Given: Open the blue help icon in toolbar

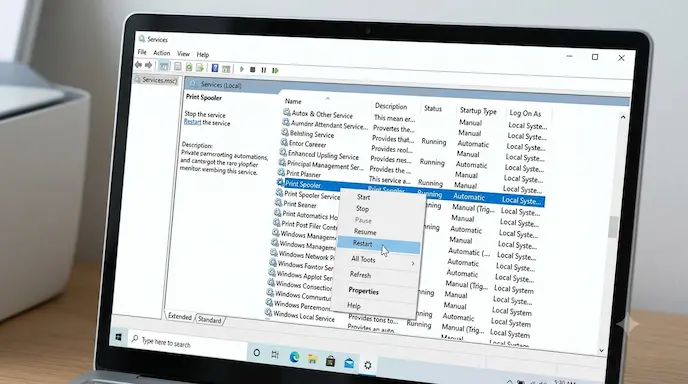Looking at the screenshot, I should point(215,68).
